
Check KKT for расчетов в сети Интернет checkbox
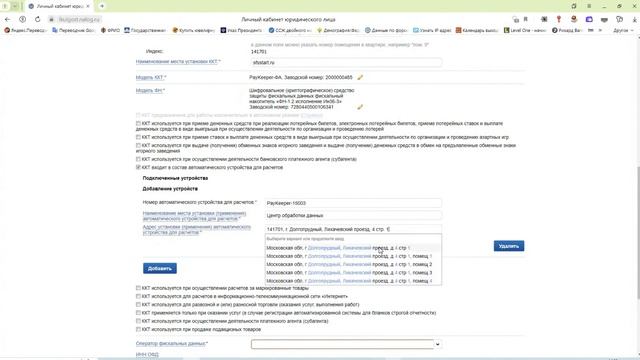point(138,296)
